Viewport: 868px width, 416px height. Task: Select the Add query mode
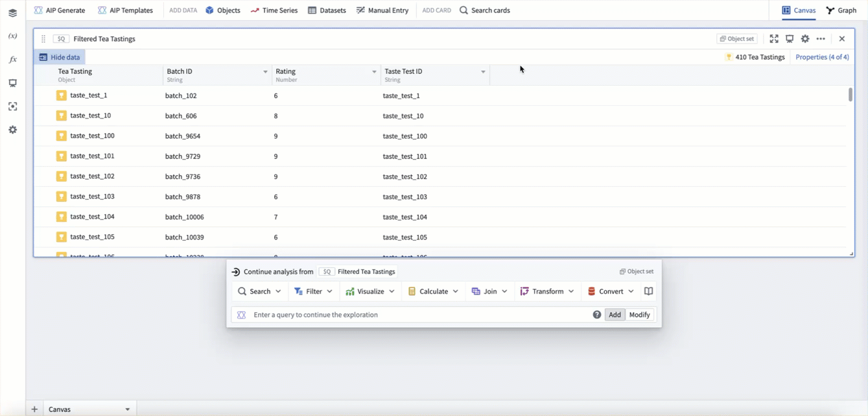(x=615, y=315)
